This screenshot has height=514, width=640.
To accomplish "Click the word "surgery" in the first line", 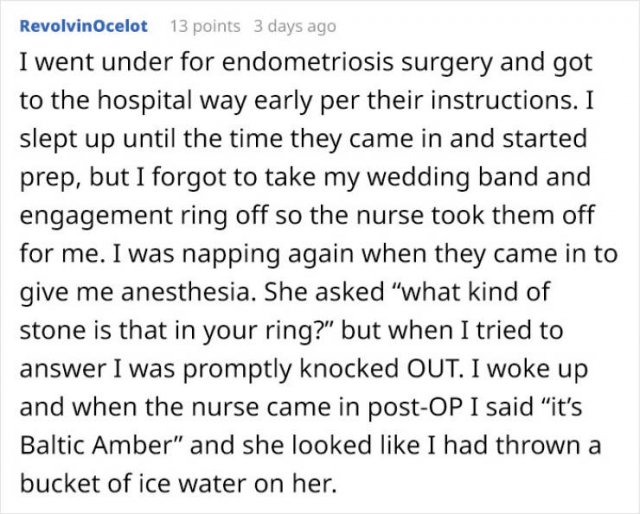I will (447, 63).
